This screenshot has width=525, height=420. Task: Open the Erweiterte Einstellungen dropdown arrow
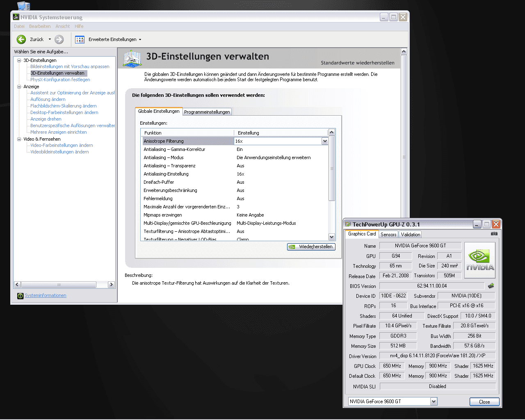pyautogui.click(x=140, y=40)
